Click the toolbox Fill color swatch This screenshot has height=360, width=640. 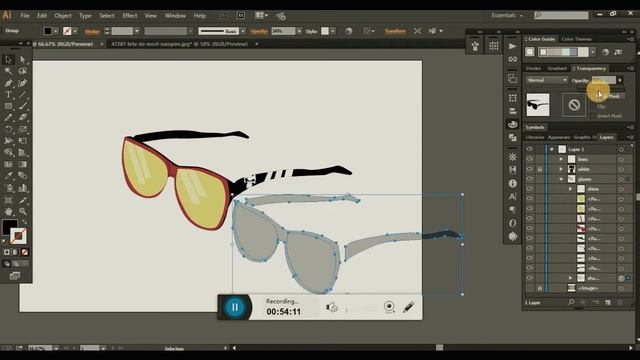[9, 227]
